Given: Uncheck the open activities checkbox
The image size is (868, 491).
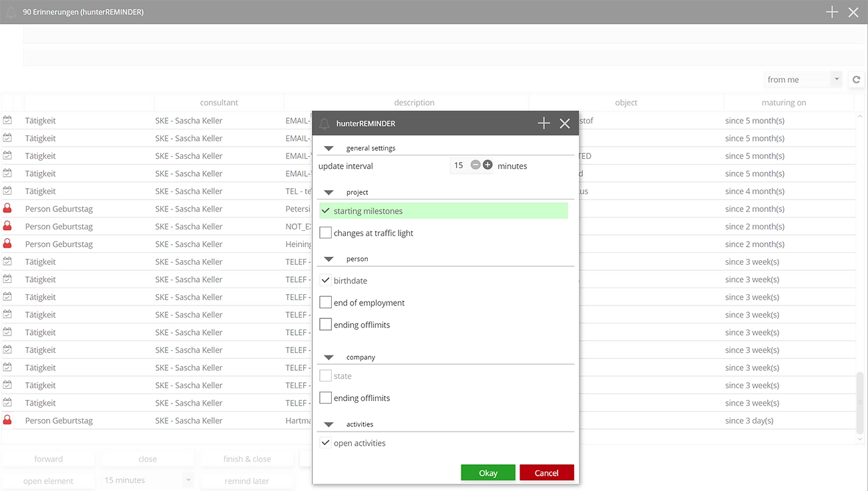Looking at the screenshot, I should click(x=326, y=442).
